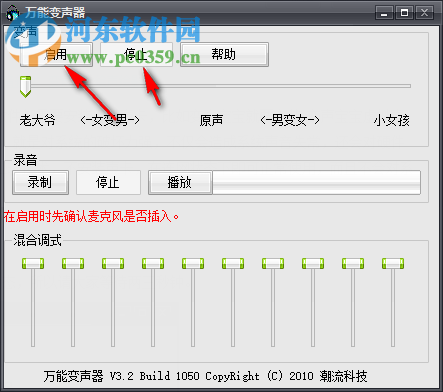443x392 pixels.
Task: Click the 混合调式 group label
Action: 37,240
